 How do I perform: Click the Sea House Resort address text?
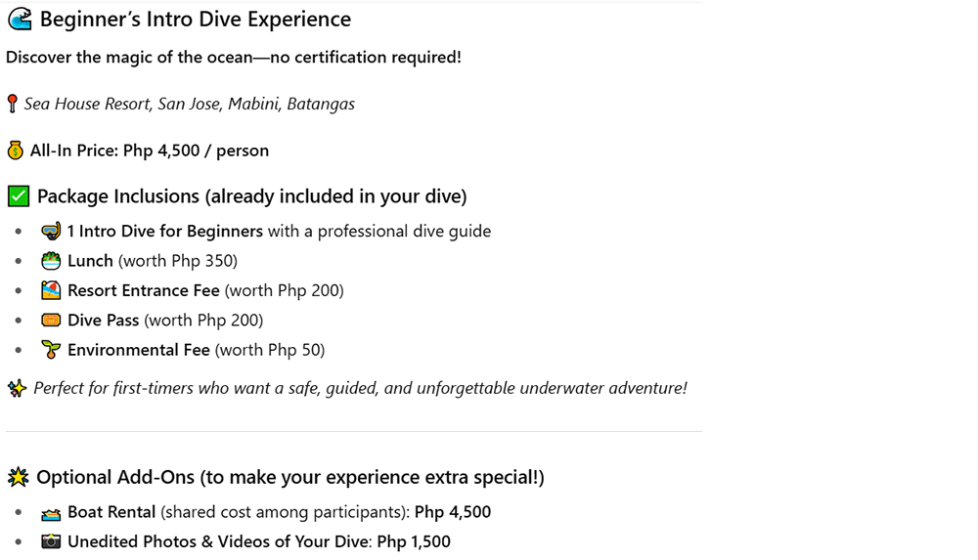tap(190, 104)
